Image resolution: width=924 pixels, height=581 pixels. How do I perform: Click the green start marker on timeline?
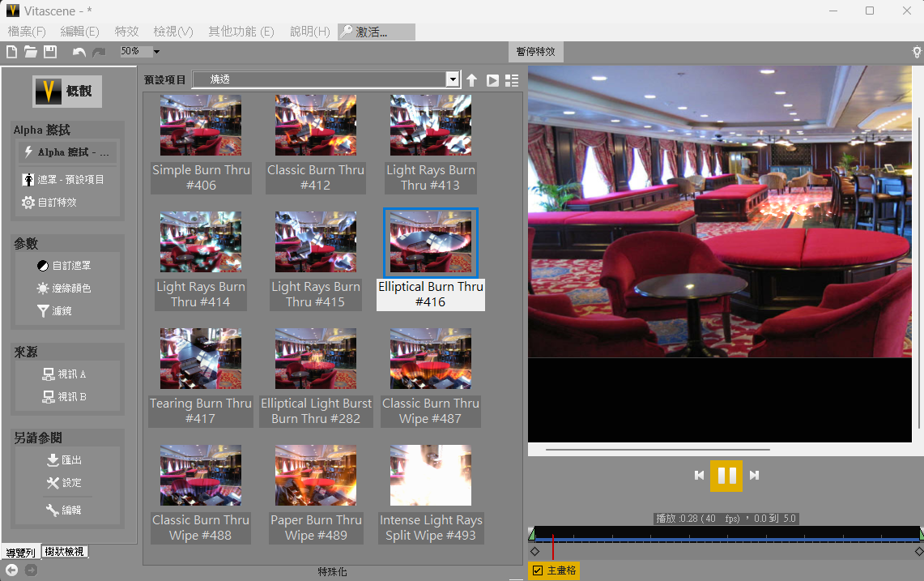(x=531, y=534)
